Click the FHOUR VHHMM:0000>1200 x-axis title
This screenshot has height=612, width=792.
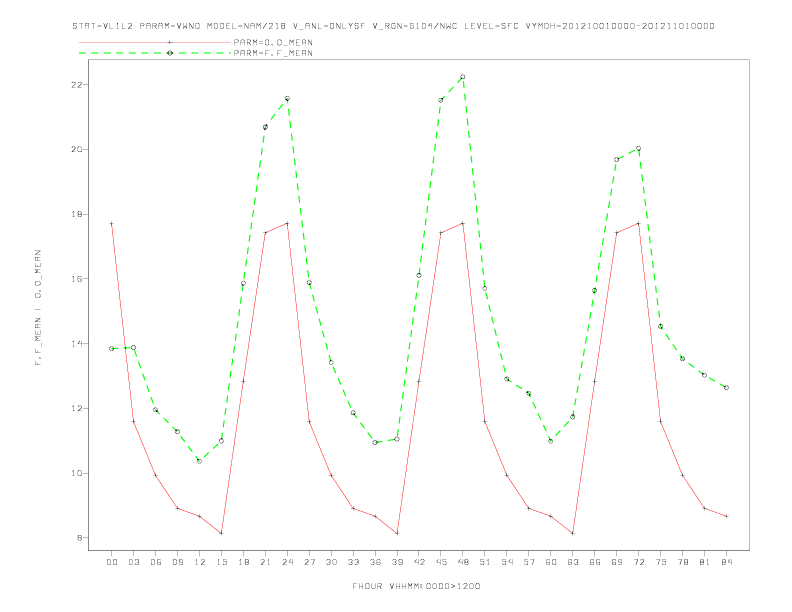coord(416,586)
